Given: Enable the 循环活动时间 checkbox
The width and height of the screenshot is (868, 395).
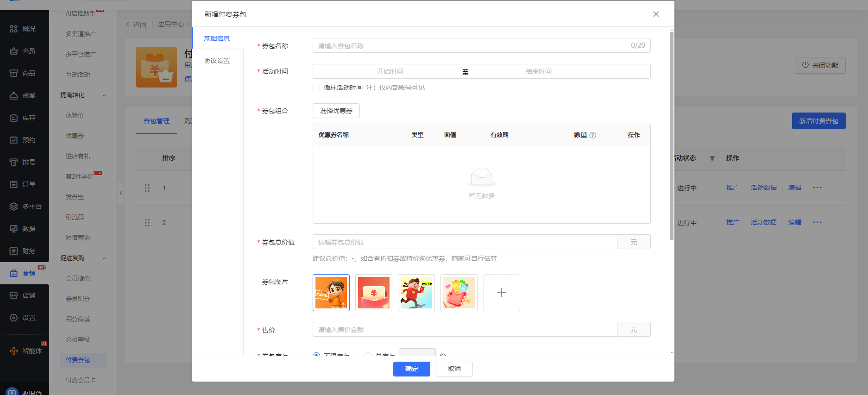Looking at the screenshot, I should (x=316, y=88).
